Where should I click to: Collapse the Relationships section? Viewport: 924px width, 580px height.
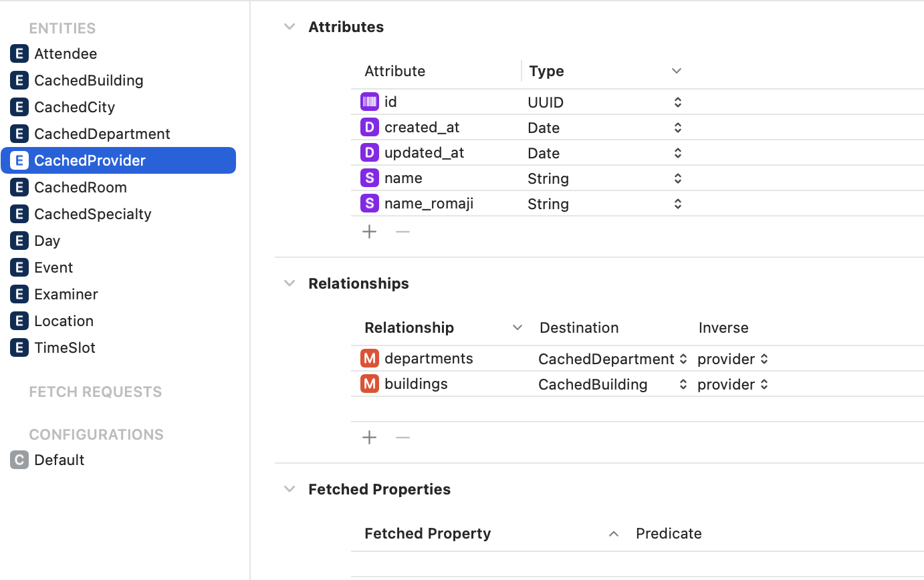click(x=290, y=283)
